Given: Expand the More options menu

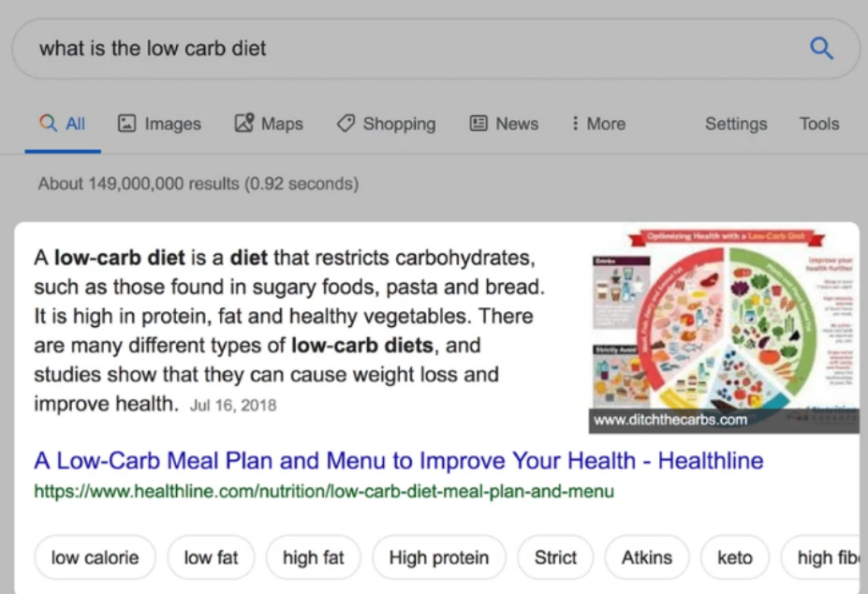Looking at the screenshot, I should click(x=597, y=124).
